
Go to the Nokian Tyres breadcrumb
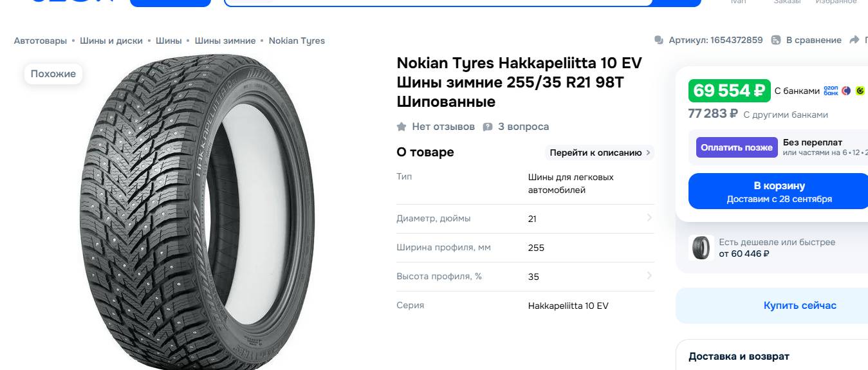(297, 41)
